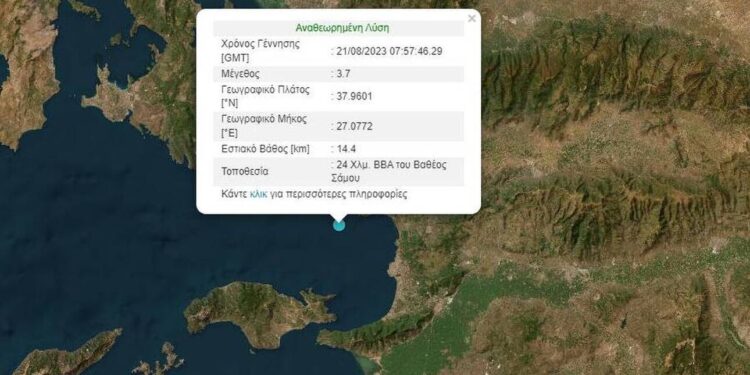This screenshot has height=375, width=750.
Task: Click the 'Χρόνος Γέννησης [GMT]' label
Action: click(261, 51)
